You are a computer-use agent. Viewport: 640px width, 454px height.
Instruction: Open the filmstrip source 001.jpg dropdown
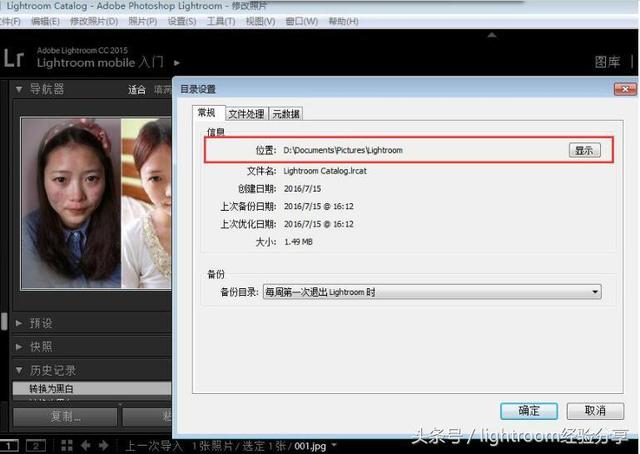334,445
